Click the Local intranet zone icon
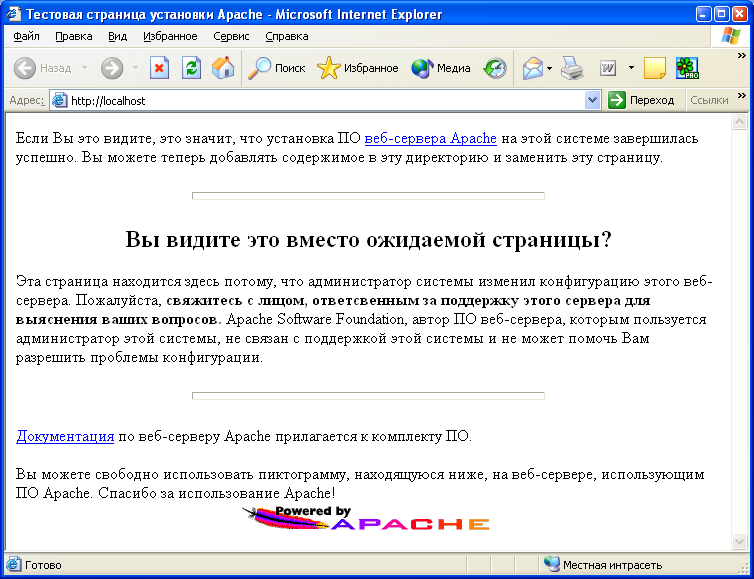Viewport: 754px width, 579px height. click(552, 564)
